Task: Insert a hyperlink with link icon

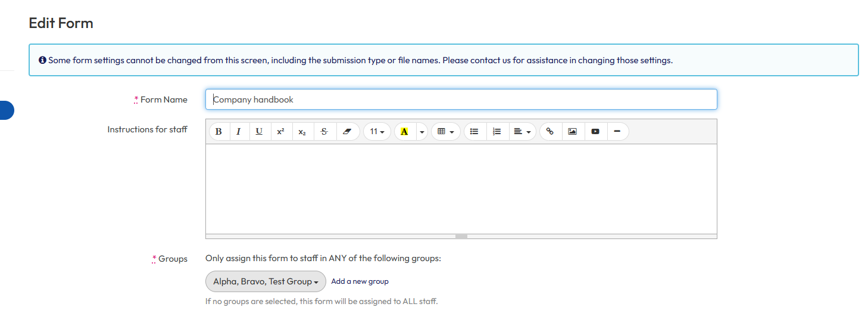Action: coord(550,132)
